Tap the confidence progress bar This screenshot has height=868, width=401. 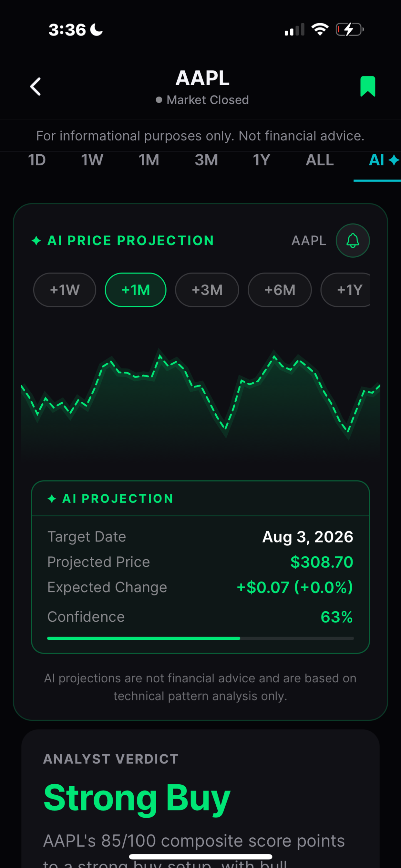[200, 638]
